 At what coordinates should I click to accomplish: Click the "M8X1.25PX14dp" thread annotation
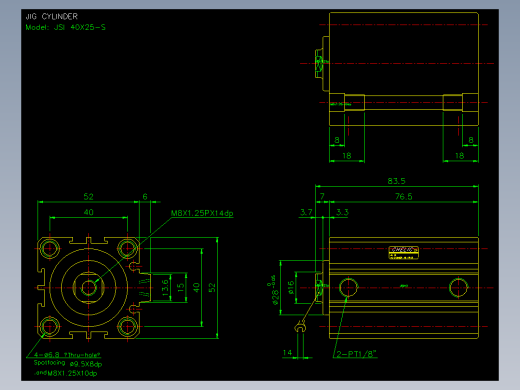[202, 213]
